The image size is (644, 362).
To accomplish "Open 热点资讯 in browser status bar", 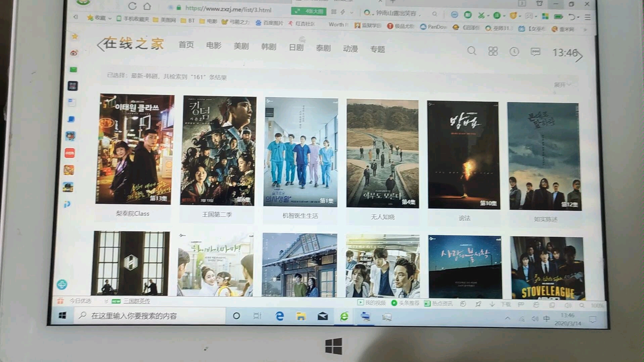I will pos(439,304).
